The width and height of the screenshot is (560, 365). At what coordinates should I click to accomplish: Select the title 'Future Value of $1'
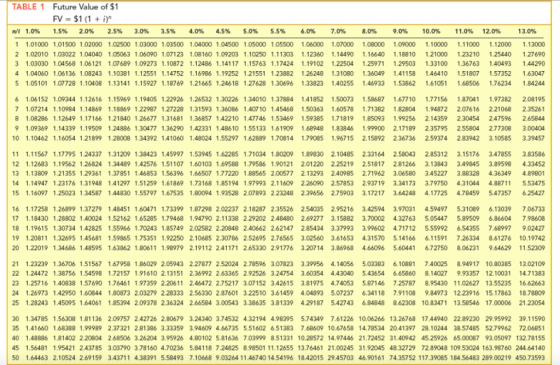(x=86, y=7)
